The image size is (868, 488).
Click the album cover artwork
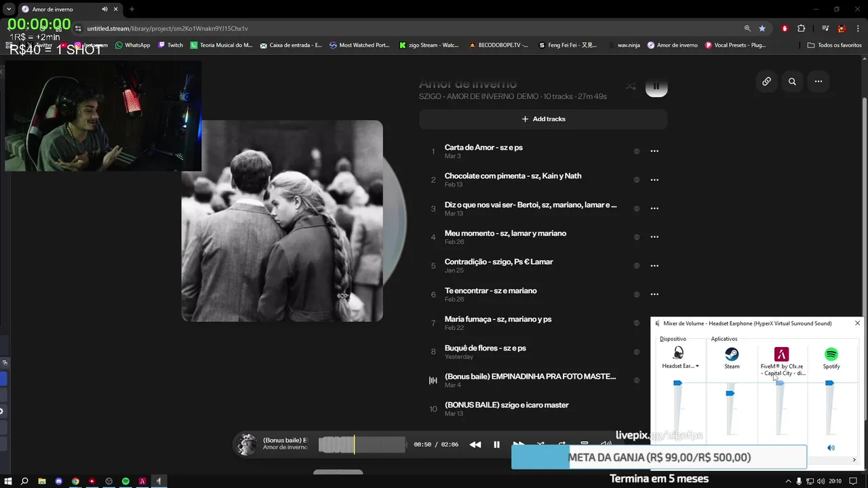pyautogui.click(x=282, y=221)
